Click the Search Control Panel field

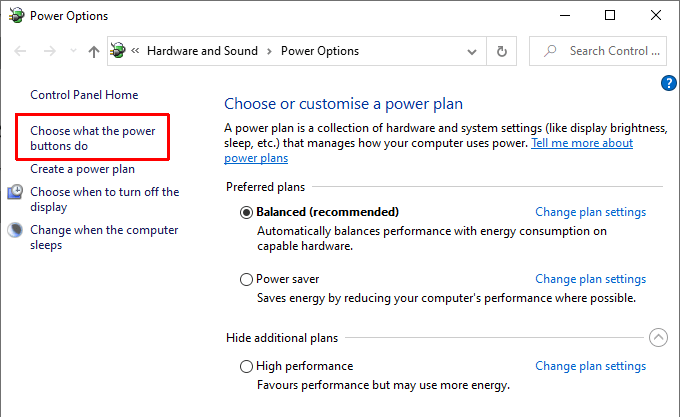point(612,51)
